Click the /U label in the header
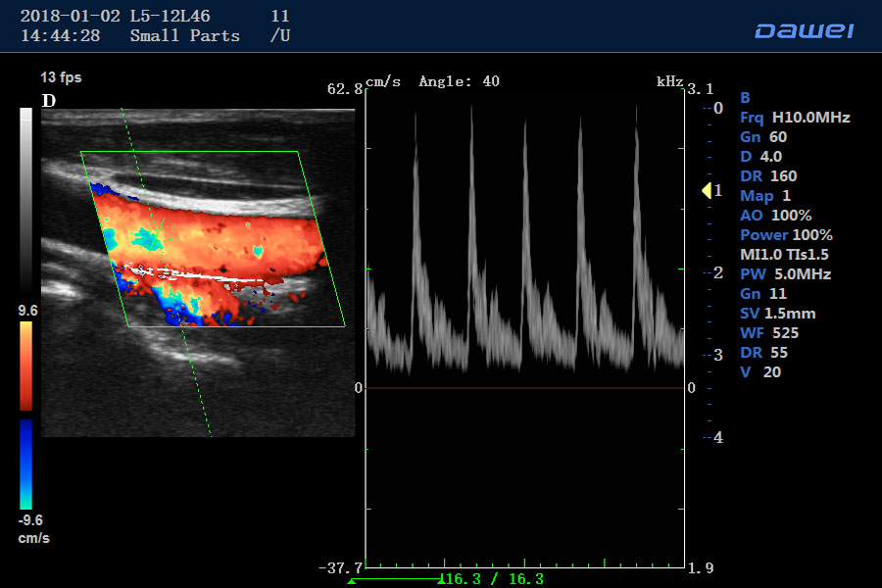The height and width of the screenshot is (588, 882). [x=280, y=36]
